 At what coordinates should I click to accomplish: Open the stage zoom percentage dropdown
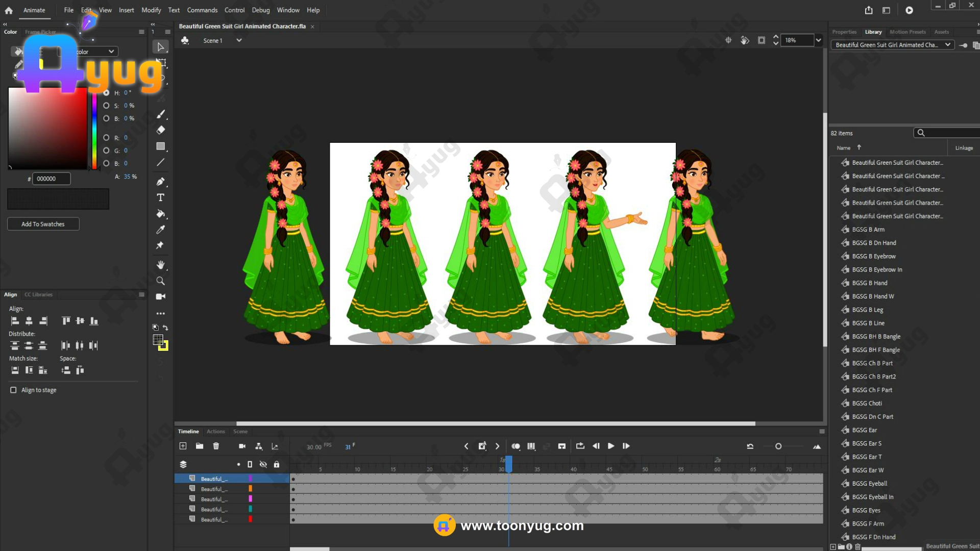coord(819,40)
